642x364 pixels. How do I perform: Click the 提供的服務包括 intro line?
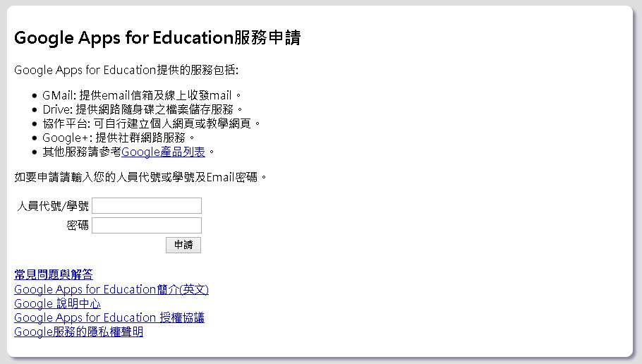(x=126, y=70)
